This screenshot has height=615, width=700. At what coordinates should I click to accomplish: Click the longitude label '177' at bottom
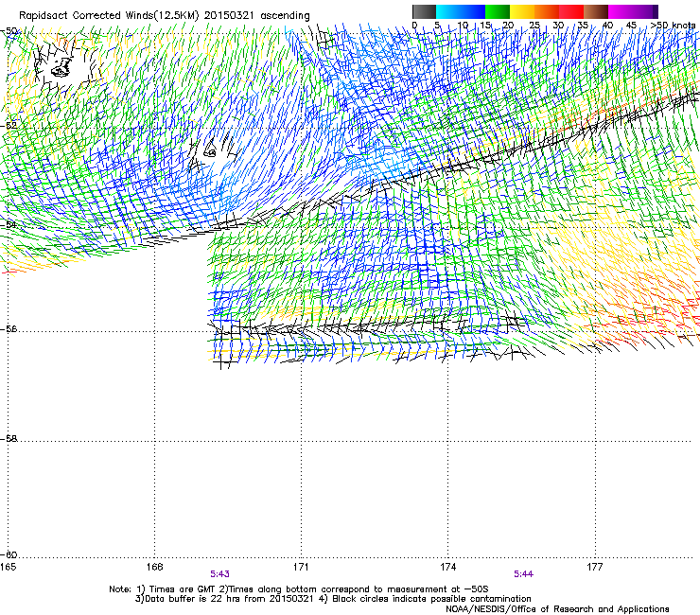(x=595, y=567)
